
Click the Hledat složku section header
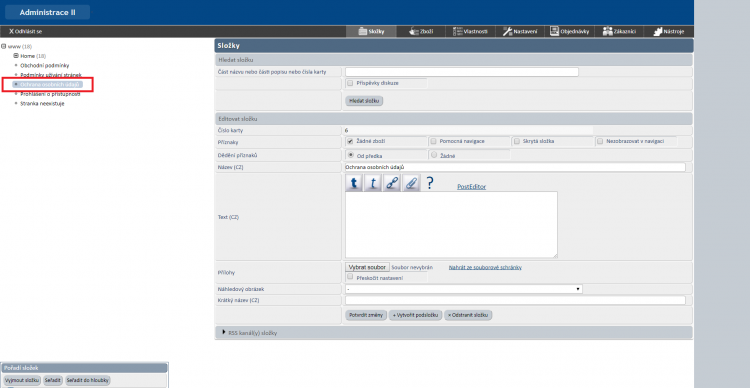tap(453, 60)
